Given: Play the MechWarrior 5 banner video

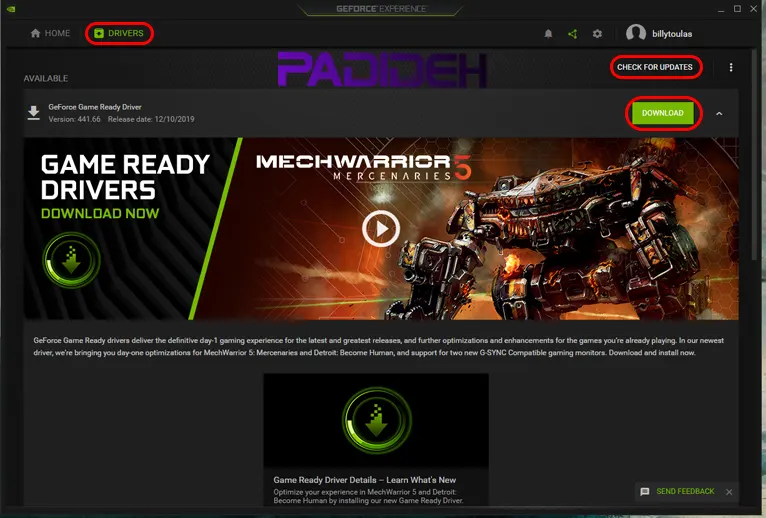Looking at the screenshot, I should (x=381, y=228).
